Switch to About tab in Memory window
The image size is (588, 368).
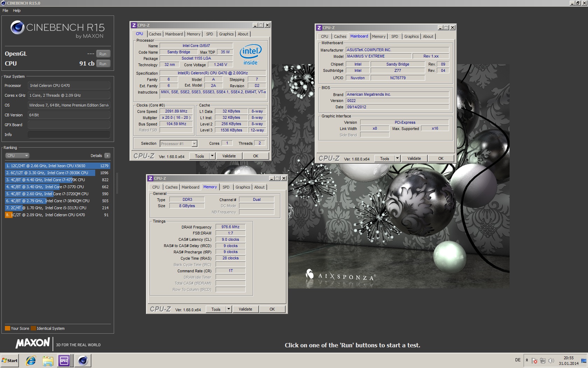259,187
